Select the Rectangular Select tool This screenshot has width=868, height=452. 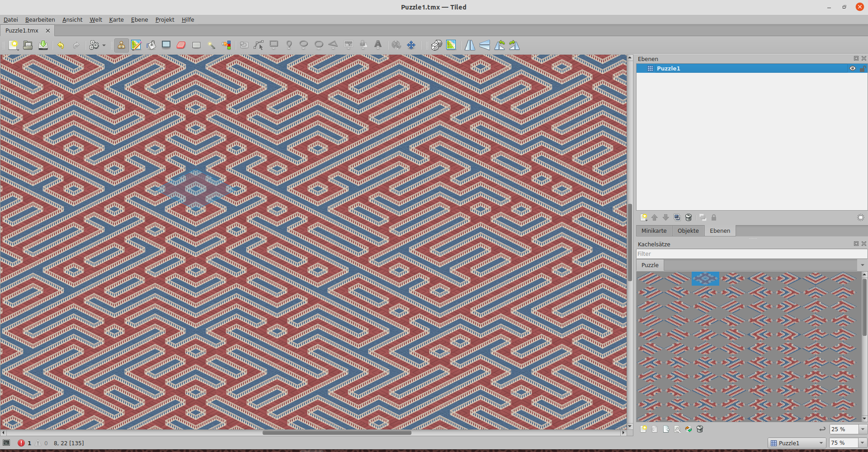(x=196, y=45)
